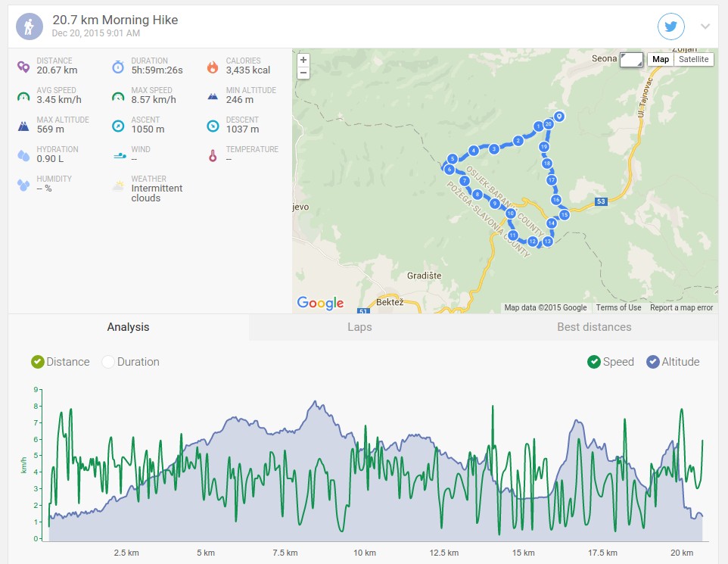728x564 pixels.
Task: Toggle the map fullscreen control
Action: (631, 60)
